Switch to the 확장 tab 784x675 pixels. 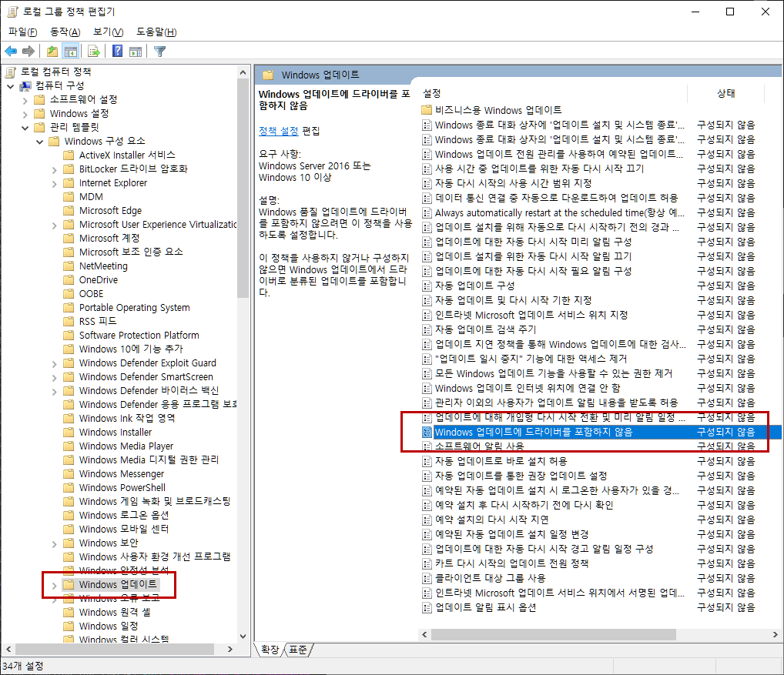tap(270, 650)
